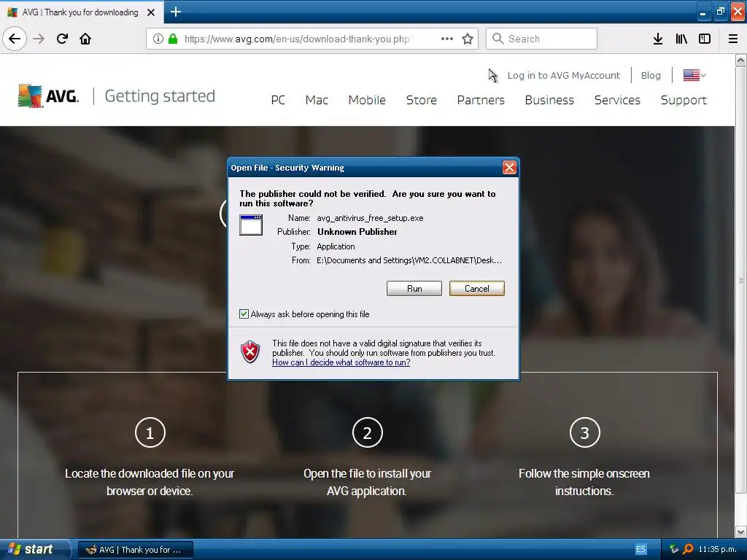Open the Store menu
747x560 pixels.
pyautogui.click(x=421, y=100)
